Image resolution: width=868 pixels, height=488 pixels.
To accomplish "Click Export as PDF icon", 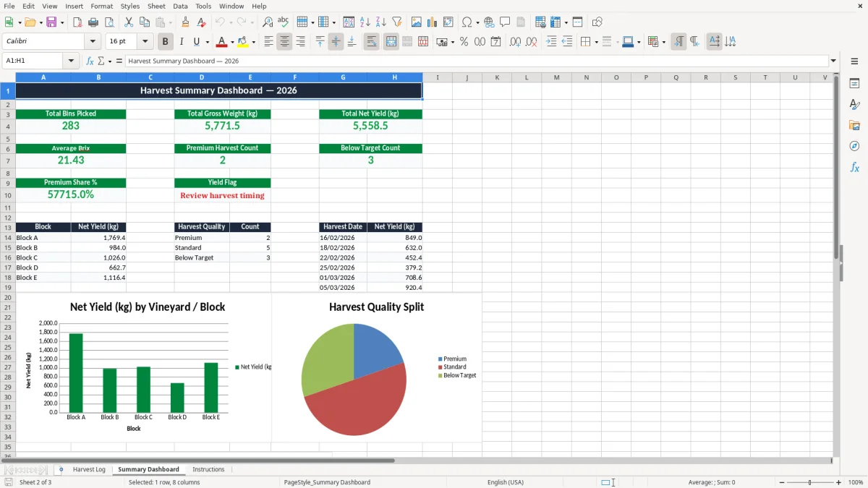I will point(77,22).
